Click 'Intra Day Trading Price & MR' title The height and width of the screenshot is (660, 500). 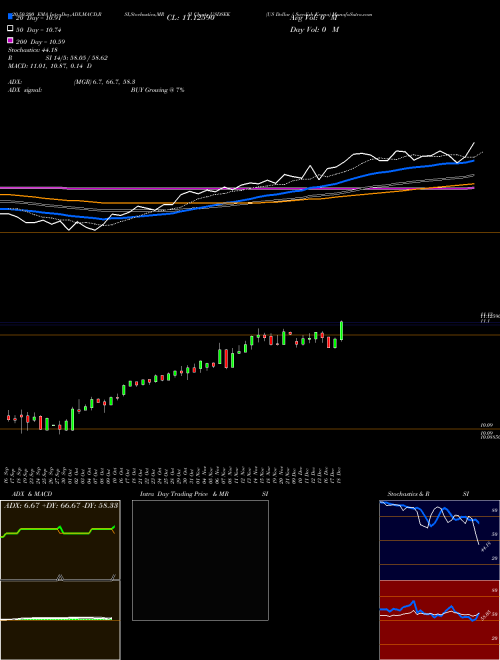184,494
